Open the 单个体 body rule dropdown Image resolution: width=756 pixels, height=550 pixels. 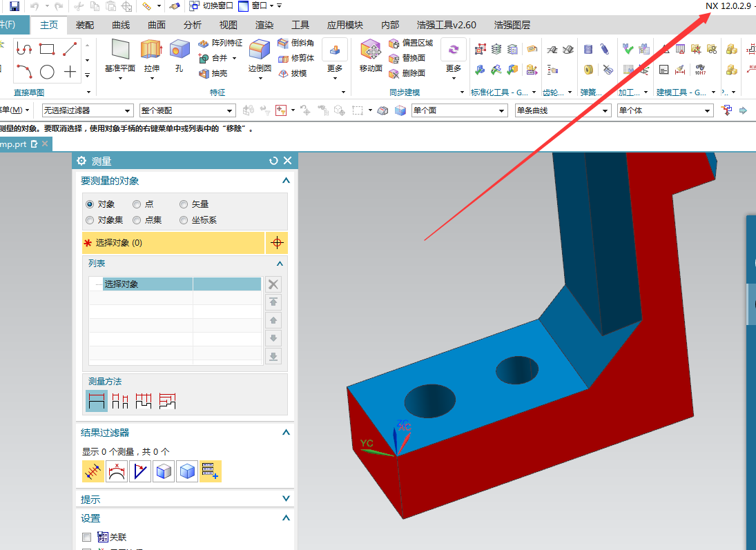666,111
